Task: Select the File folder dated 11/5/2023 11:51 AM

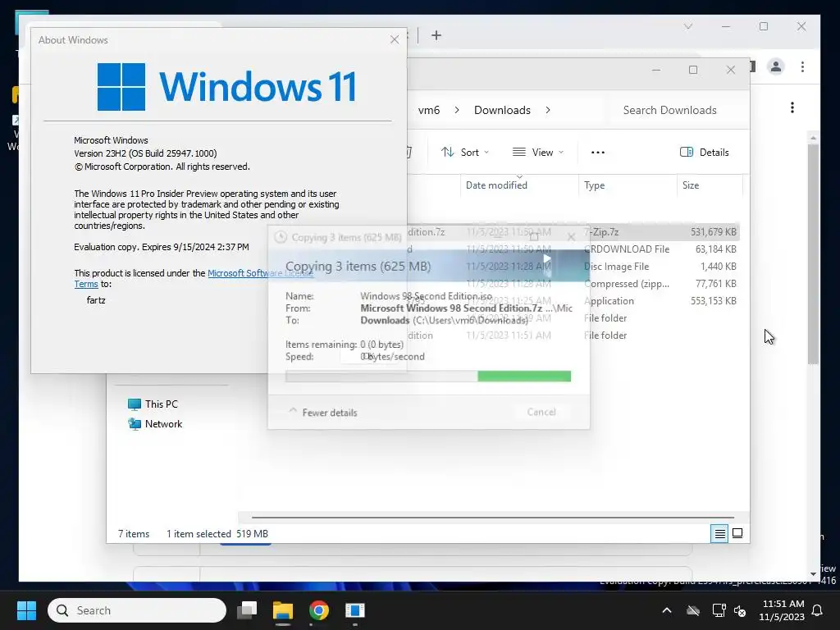Action: (x=573, y=336)
